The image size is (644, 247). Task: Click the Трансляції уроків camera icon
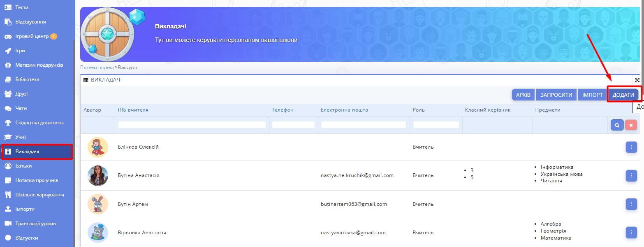tap(8, 224)
